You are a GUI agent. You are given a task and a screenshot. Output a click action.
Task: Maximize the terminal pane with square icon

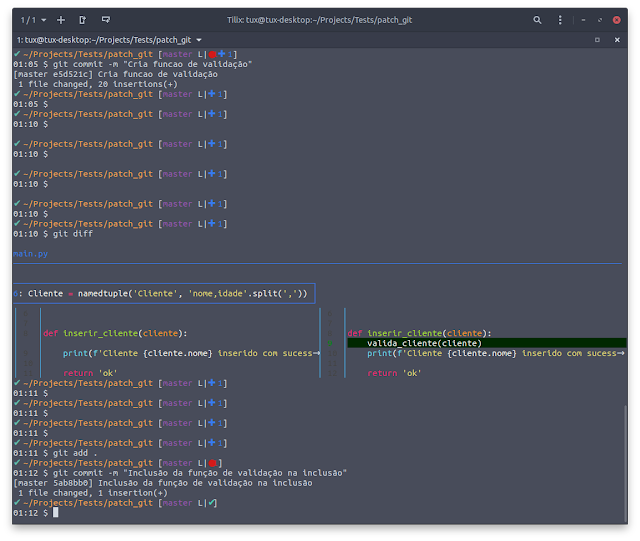(x=597, y=40)
